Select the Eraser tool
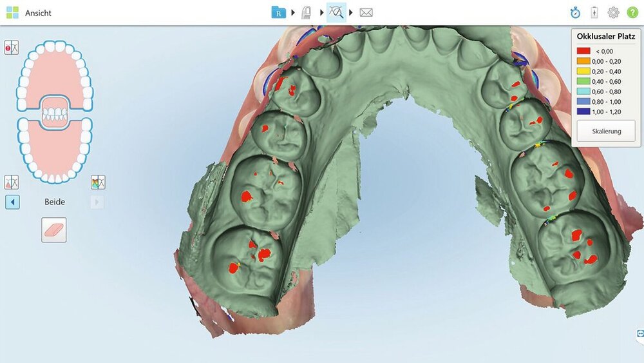 [54, 230]
